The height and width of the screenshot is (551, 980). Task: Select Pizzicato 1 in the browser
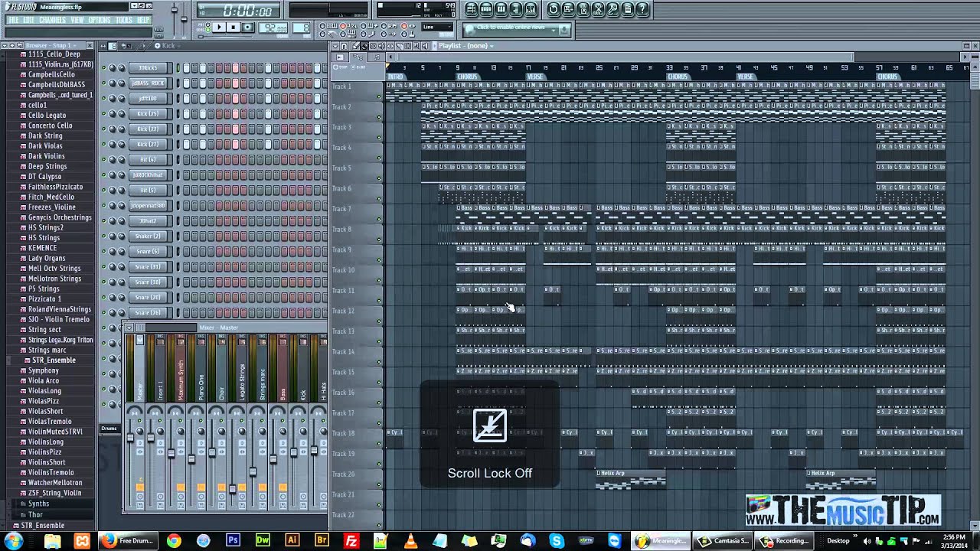[x=44, y=298]
